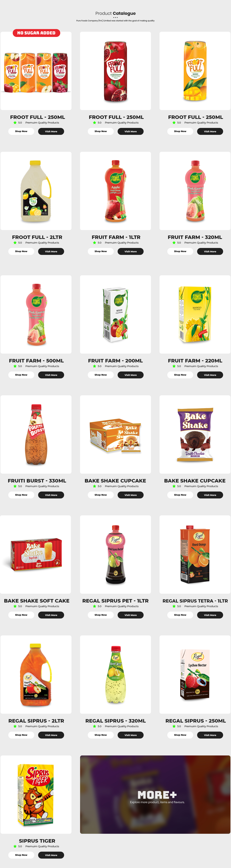Click the Fruit Farm mixed fruit carton image
Image resolution: width=231 pixels, height=868 pixels.
pyautogui.click(x=115, y=314)
